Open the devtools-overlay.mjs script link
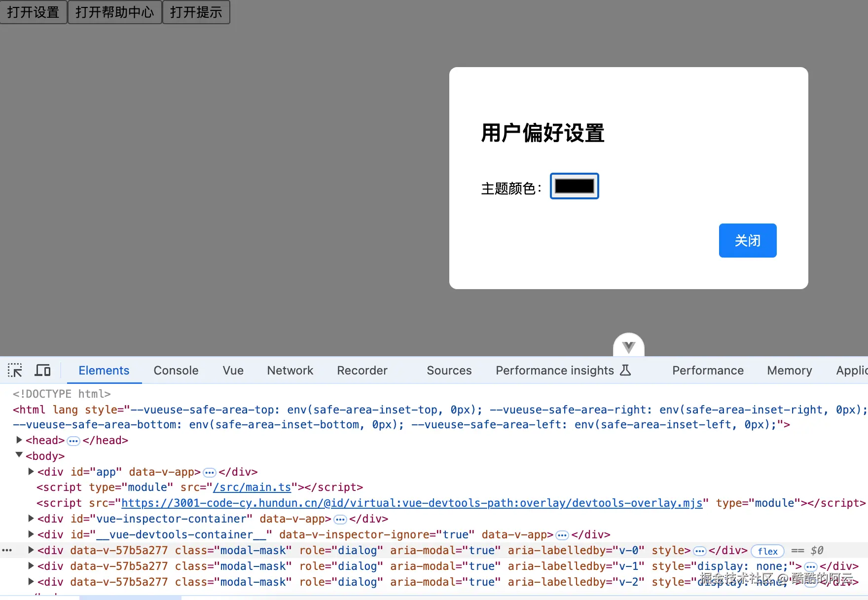868x600 pixels. pos(412,503)
